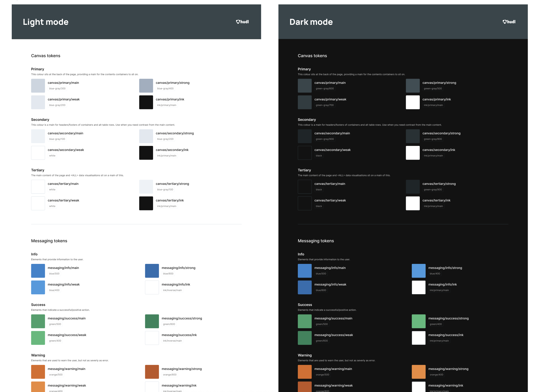Choose Light mode messaging/success/weak swatch
541x392 pixels.
click(x=38, y=338)
